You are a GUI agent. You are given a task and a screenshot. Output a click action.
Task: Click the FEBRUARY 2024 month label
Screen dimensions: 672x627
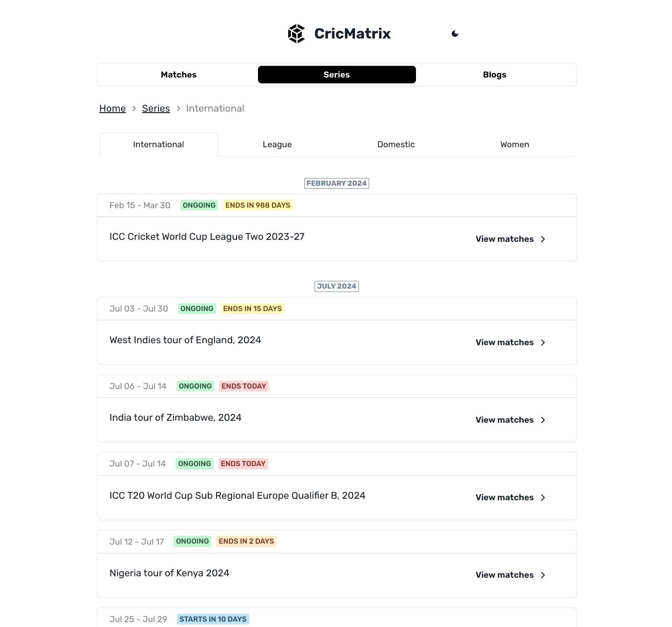[336, 183]
